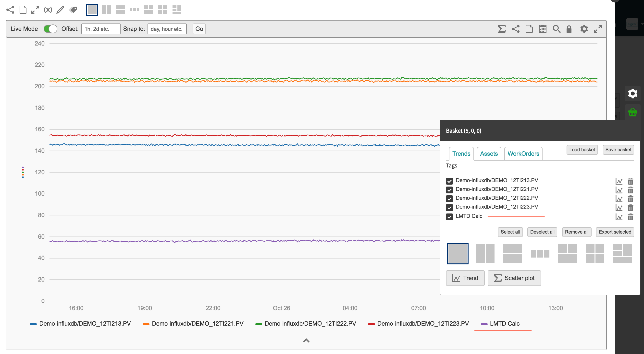Open the colored dots axis menu
644x354 pixels.
click(23, 172)
